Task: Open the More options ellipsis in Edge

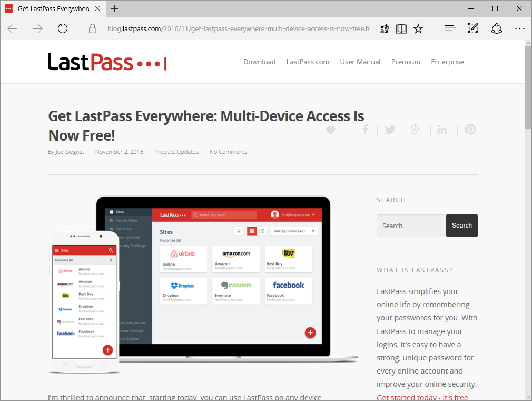Action: coord(520,28)
